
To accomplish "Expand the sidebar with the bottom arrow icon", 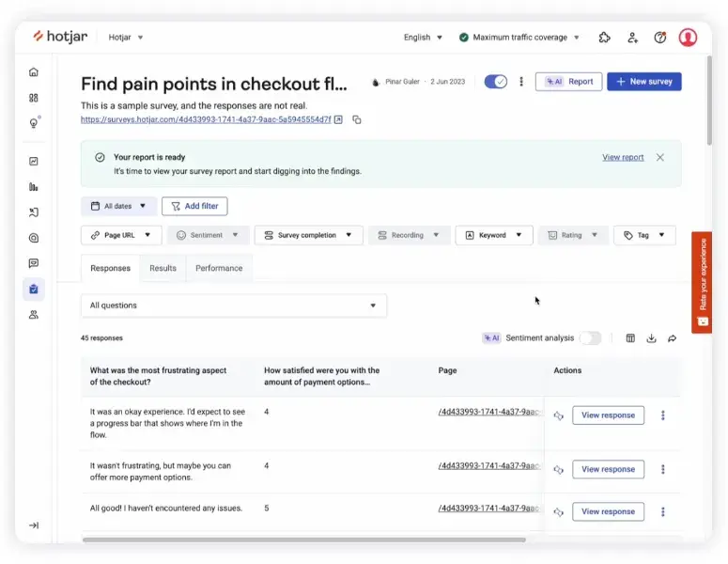I will (34, 525).
